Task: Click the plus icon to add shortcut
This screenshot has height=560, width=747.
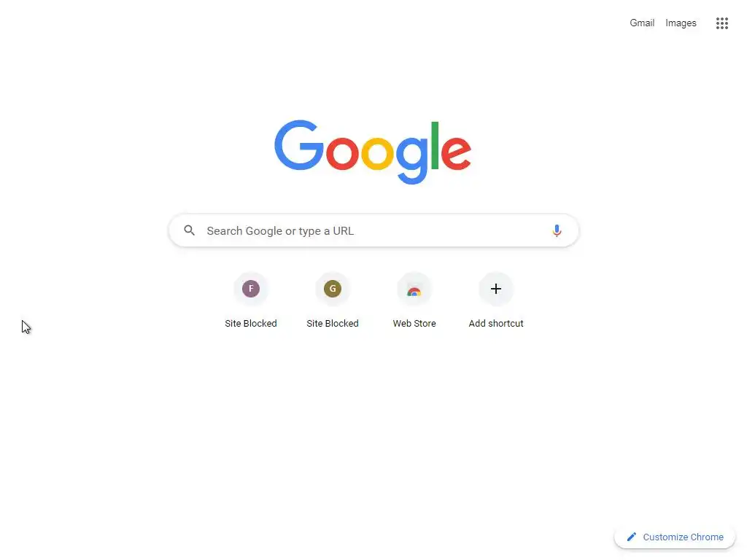Action: [x=496, y=289]
